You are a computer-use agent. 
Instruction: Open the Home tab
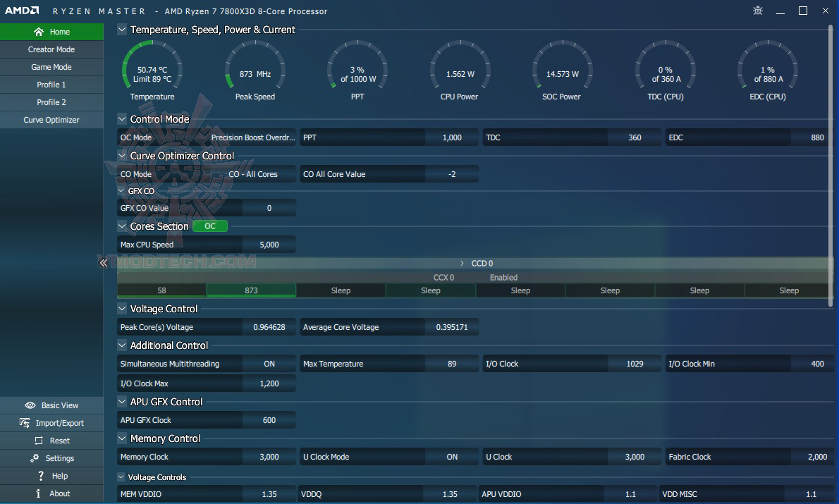click(52, 32)
